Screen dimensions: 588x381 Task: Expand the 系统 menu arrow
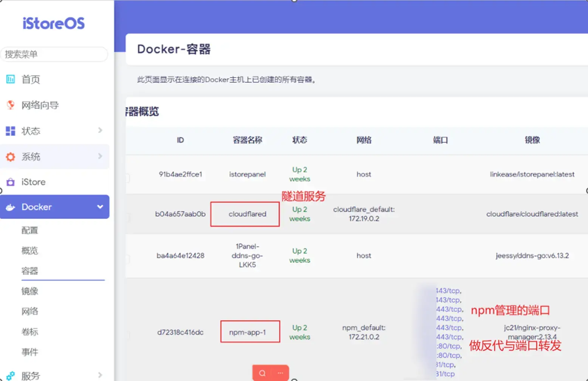(x=100, y=156)
